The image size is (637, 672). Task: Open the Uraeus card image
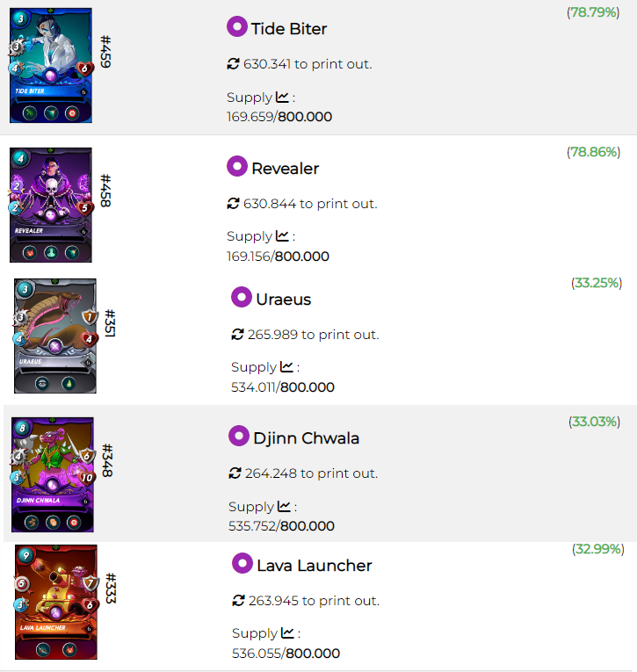(54, 336)
